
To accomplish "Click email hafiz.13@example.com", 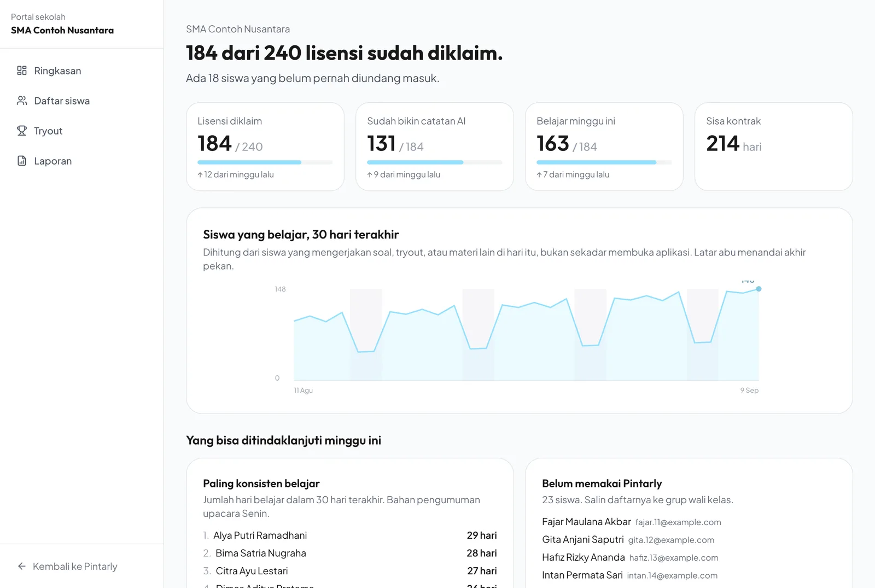I will coord(674,558).
